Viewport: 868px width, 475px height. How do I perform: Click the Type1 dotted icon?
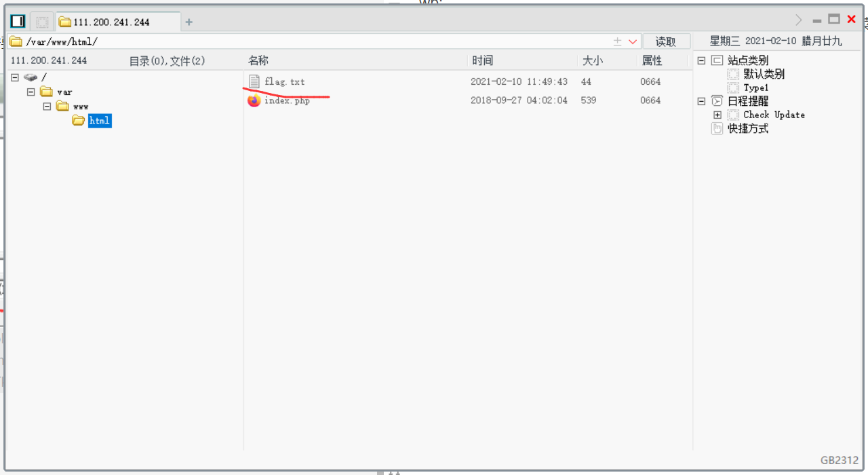click(733, 88)
